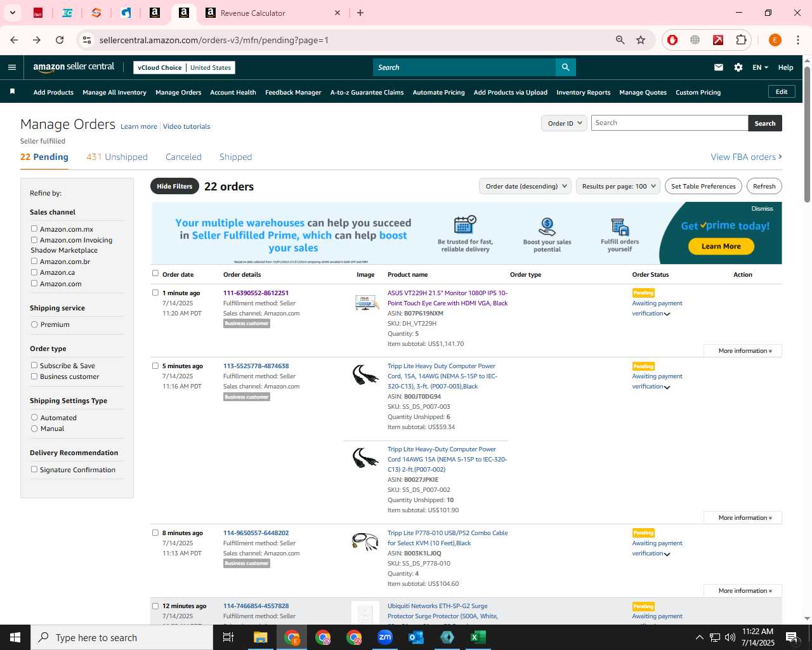This screenshot has width=812, height=650.
Task: Open the hamburger navigation menu
Action: coord(11,67)
